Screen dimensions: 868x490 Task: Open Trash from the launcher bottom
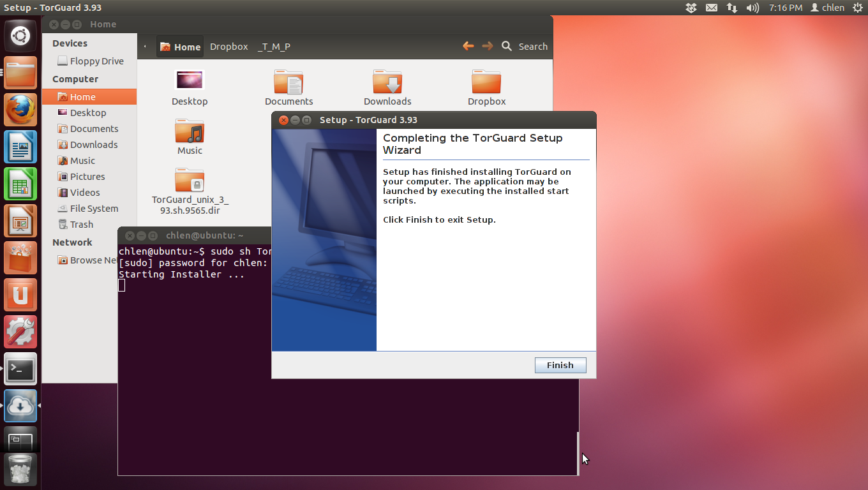pos(20,470)
